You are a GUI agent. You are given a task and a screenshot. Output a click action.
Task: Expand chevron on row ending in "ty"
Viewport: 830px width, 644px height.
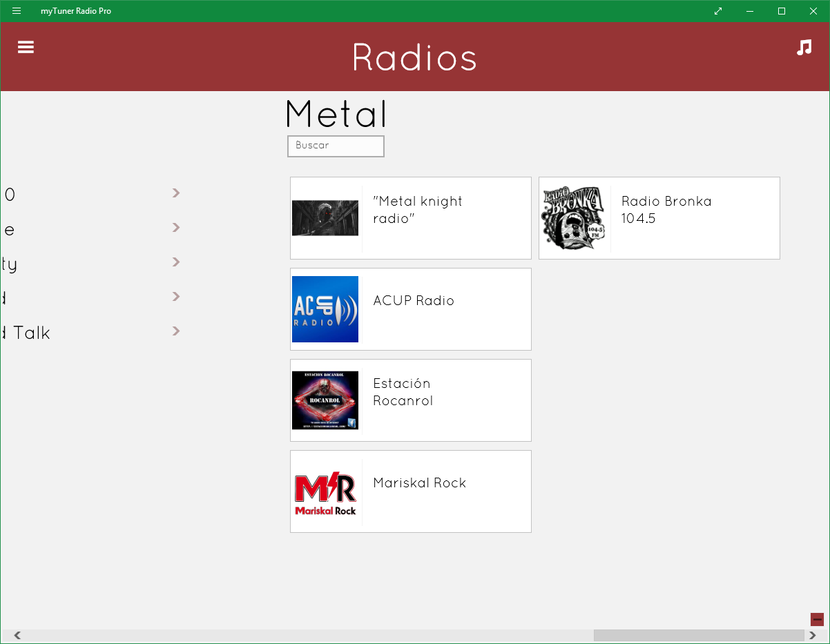coord(176,262)
